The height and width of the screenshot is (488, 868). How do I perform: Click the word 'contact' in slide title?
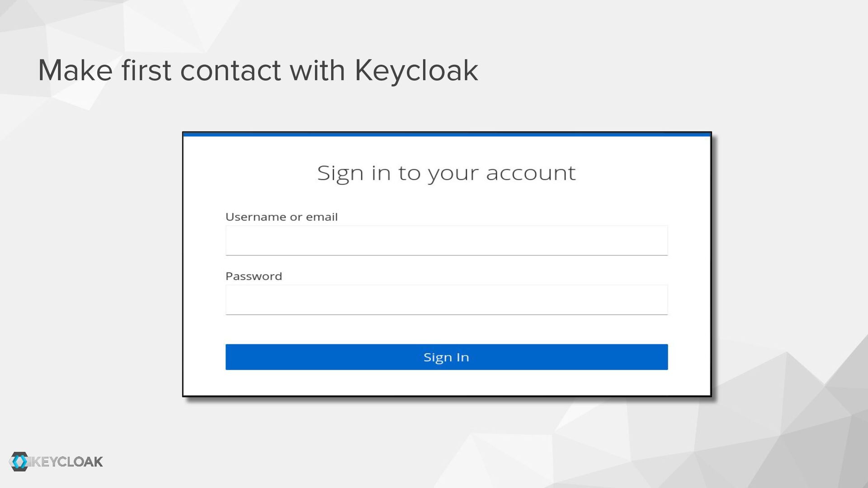pyautogui.click(x=231, y=70)
